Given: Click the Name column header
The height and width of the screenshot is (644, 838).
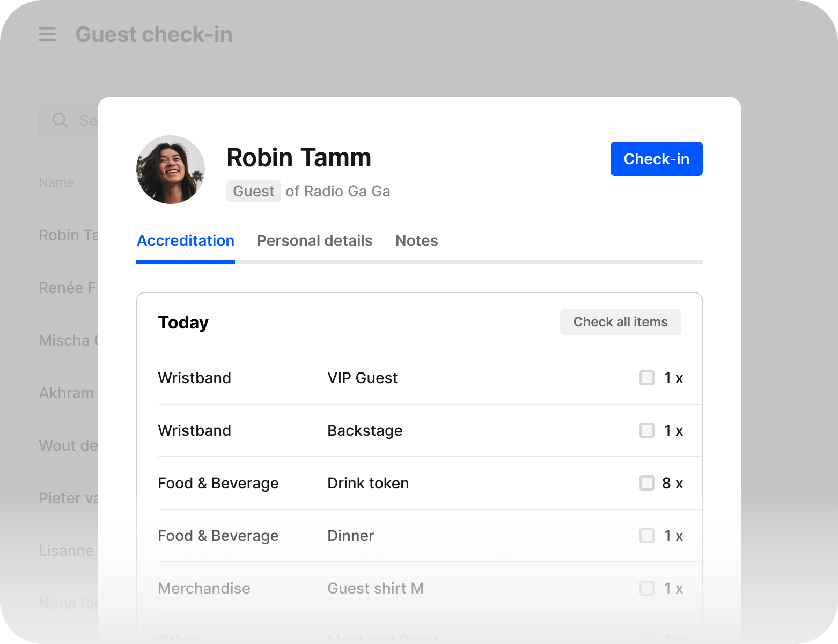Looking at the screenshot, I should tap(56, 182).
